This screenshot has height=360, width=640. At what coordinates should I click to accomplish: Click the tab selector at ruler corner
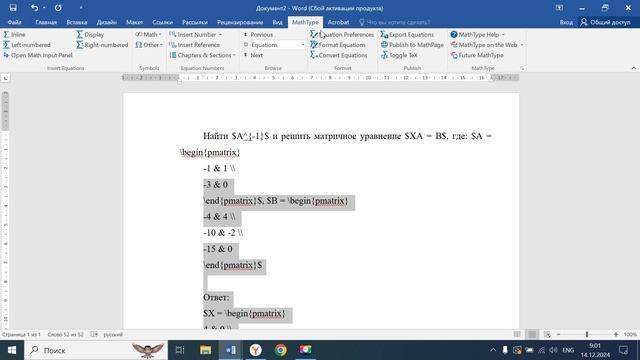(x=5, y=78)
